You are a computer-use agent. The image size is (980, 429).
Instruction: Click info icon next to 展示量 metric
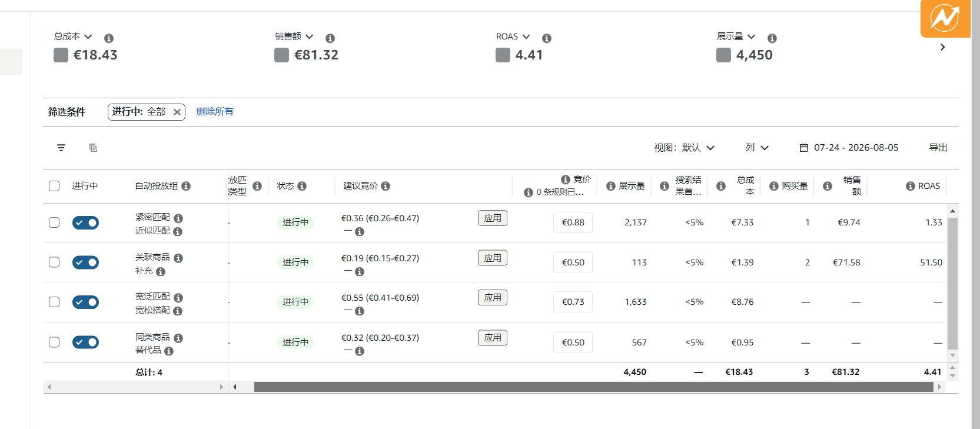(x=772, y=38)
